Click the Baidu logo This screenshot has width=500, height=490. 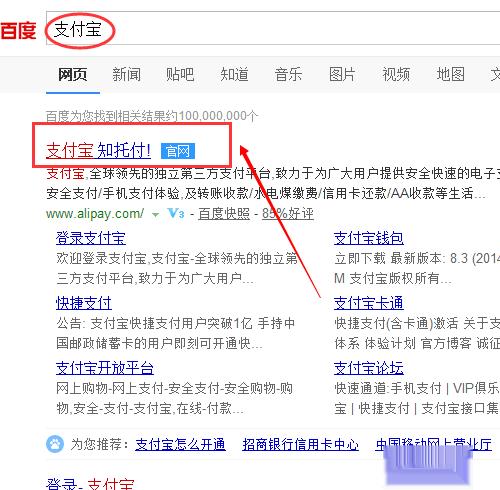click(18, 31)
